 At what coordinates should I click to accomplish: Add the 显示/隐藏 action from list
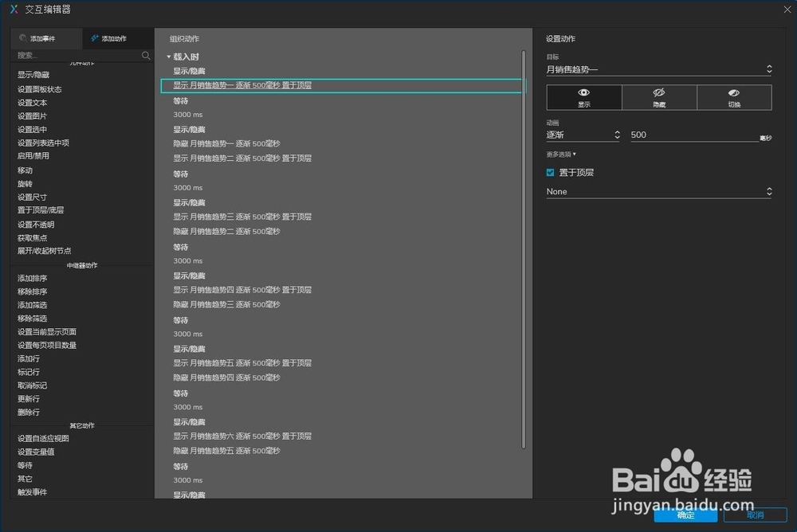[x=33, y=75]
